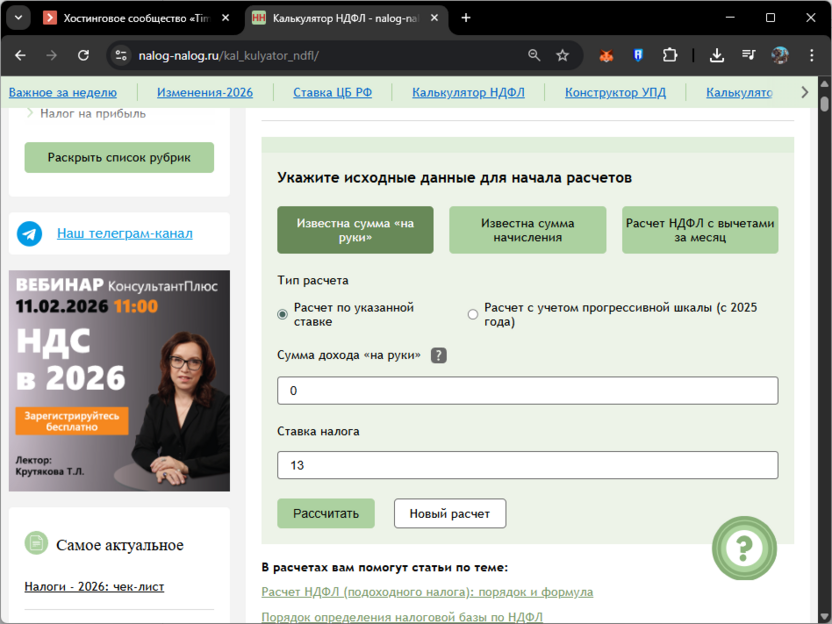Focus the Ставка налога field
The height and width of the screenshot is (624, 832).
tap(527, 465)
